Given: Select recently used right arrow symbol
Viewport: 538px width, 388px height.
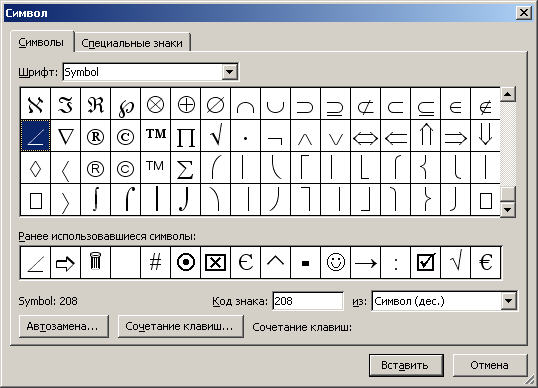Looking at the screenshot, I should 365,262.
